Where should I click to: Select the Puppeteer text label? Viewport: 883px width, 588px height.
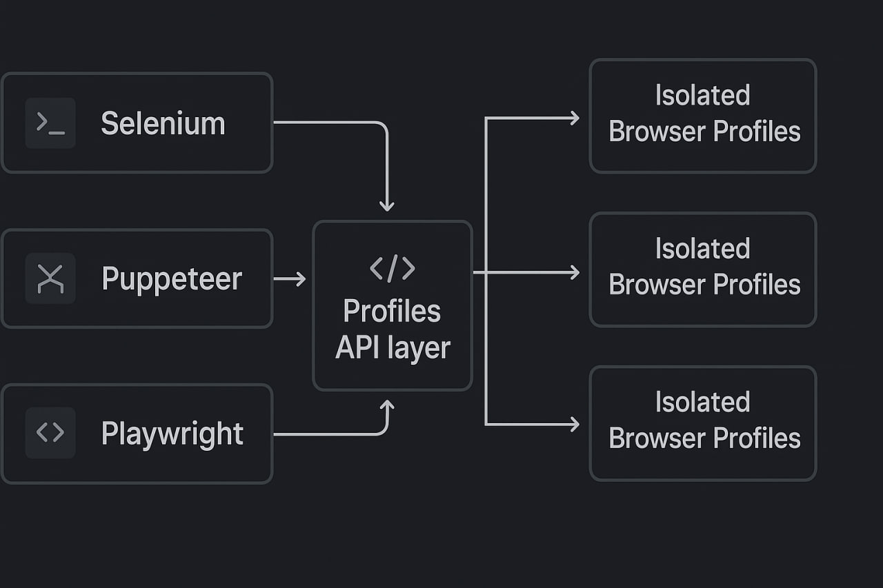pos(172,279)
